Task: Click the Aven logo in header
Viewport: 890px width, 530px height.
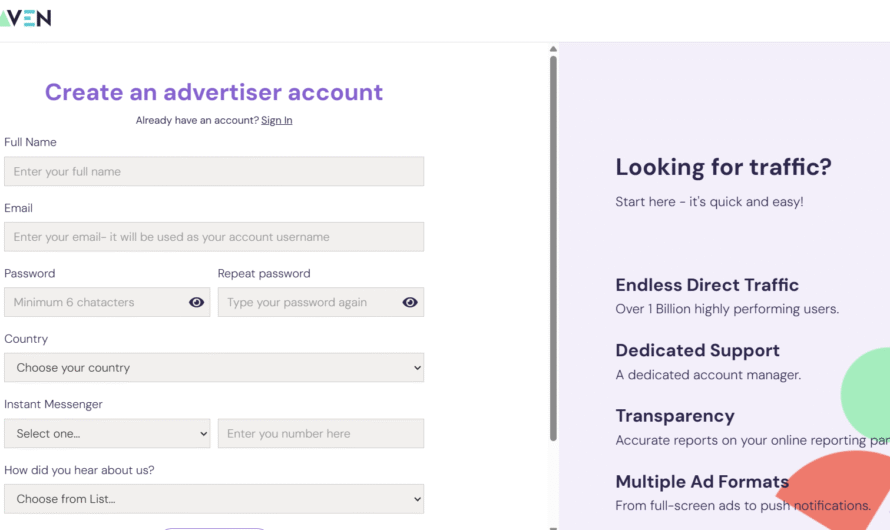Action: point(25,18)
